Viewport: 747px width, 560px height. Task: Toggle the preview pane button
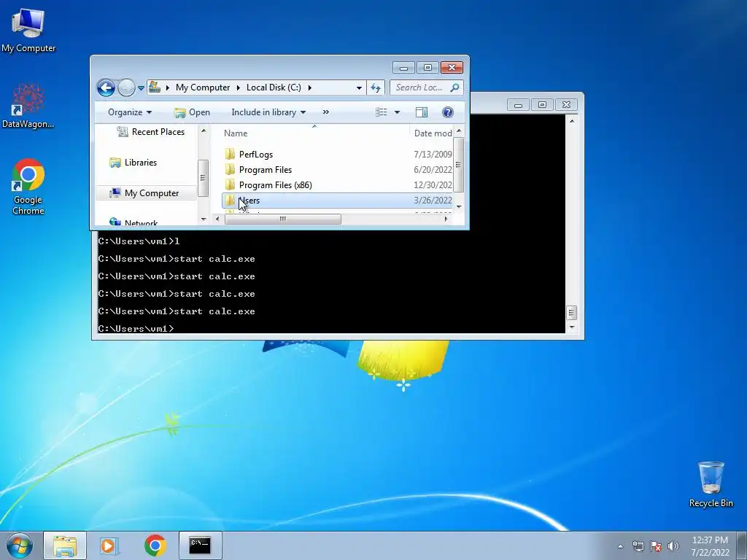tap(422, 112)
